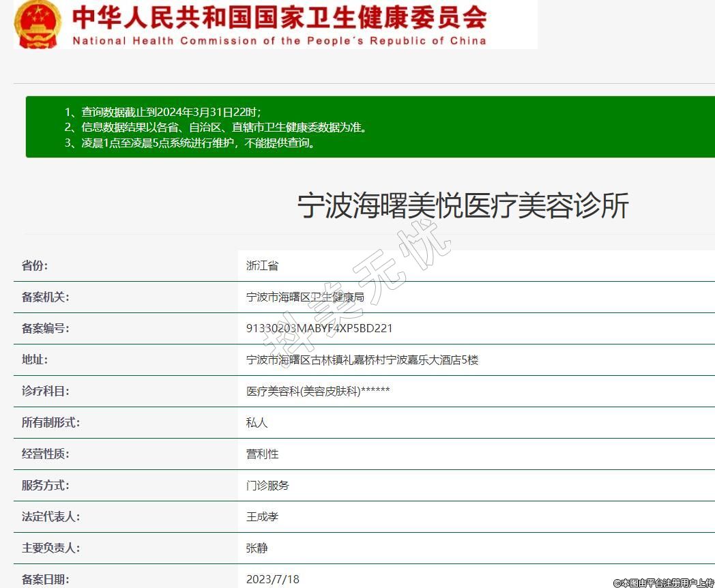Click the 浙江省 province value
The image size is (715, 588).
click(x=262, y=266)
